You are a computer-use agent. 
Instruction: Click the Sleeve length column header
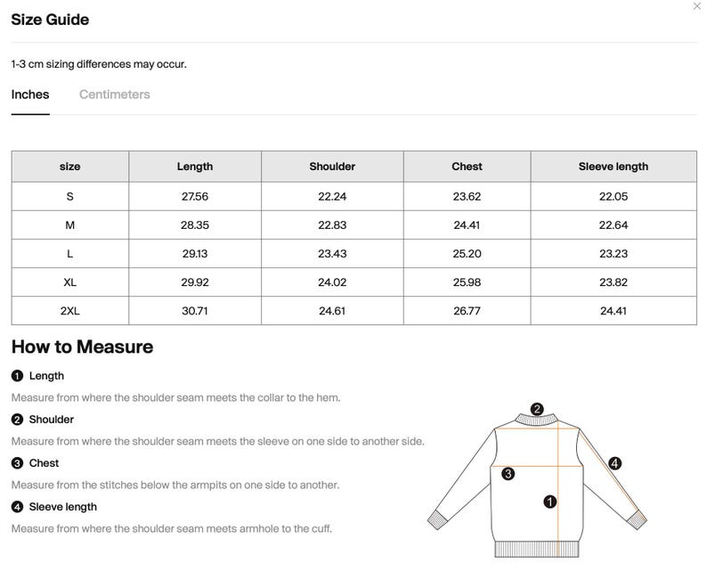(614, 167)
